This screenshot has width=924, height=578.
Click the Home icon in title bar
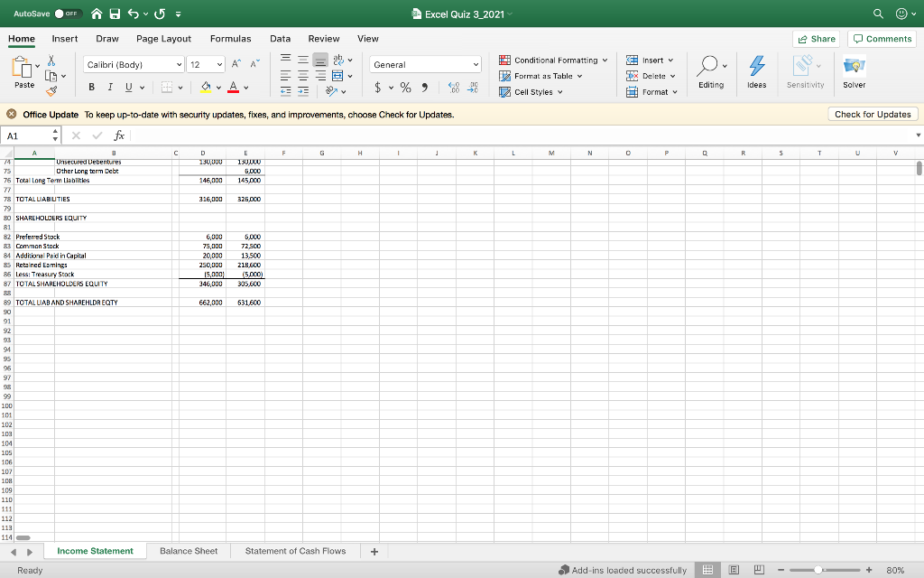point(97,14)
